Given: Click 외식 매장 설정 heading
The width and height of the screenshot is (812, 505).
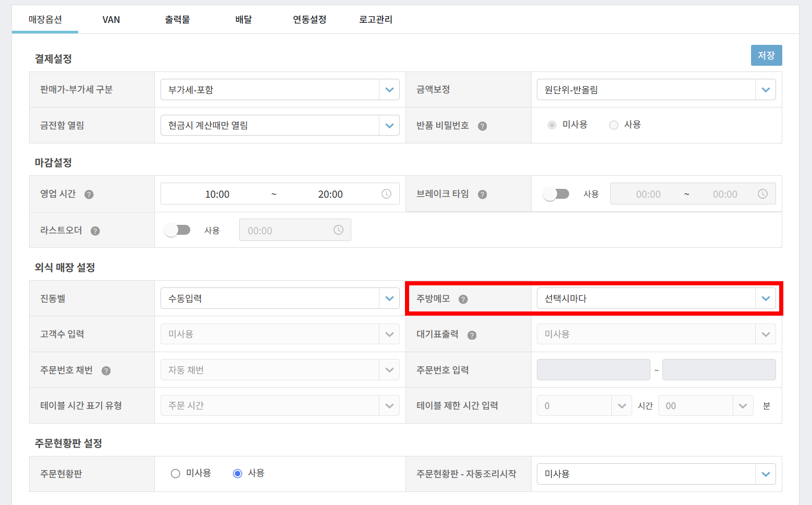Looking at the screenshot, I should [x=65, y=268].
